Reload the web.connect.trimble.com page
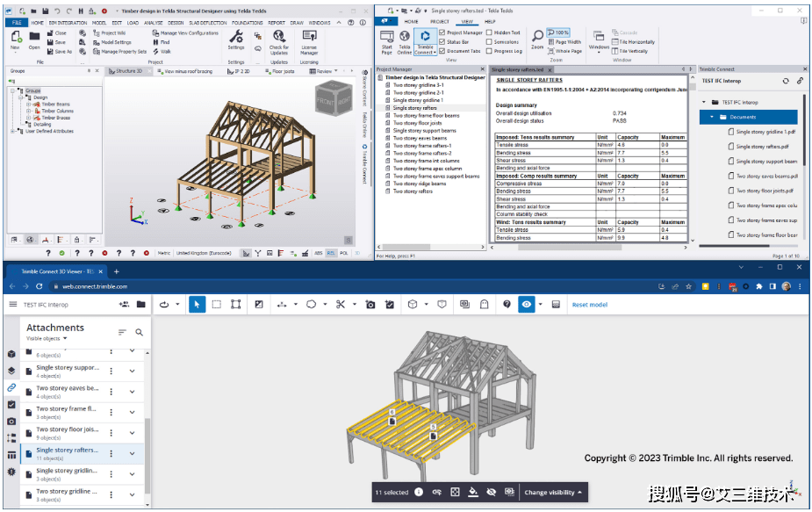This screenshot has width=812, height=512. pyautogui.click(x=39, y=286)
